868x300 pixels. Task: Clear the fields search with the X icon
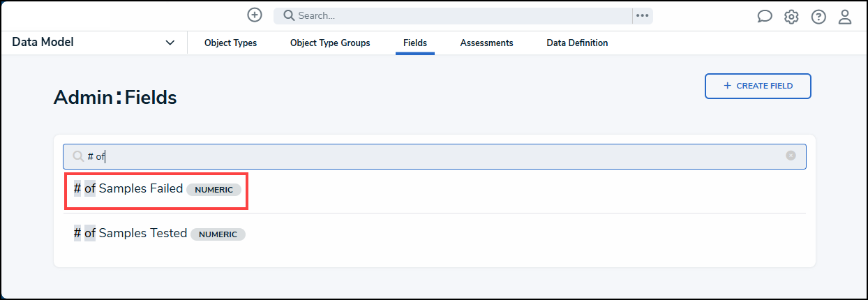(x=791, y=156)
